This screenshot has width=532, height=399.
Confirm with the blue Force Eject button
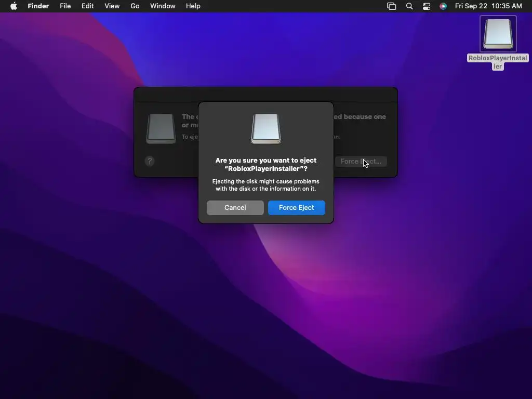point(297,208)
